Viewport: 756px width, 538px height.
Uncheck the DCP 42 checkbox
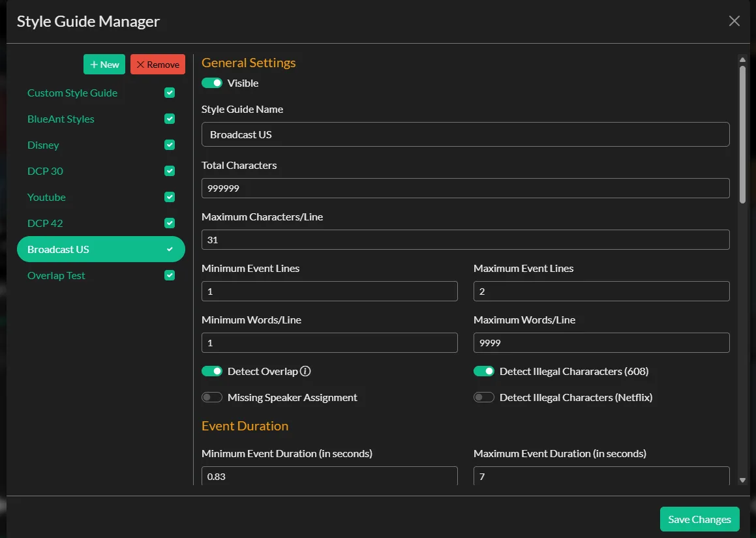(x=169, y=223)
